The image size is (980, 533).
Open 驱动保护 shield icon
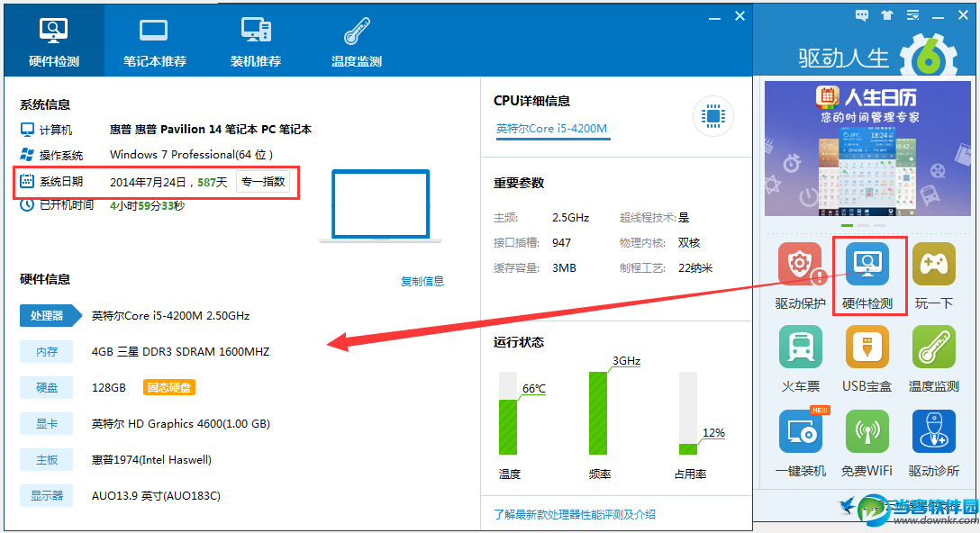pyautogui.click(x=800, y=263)
